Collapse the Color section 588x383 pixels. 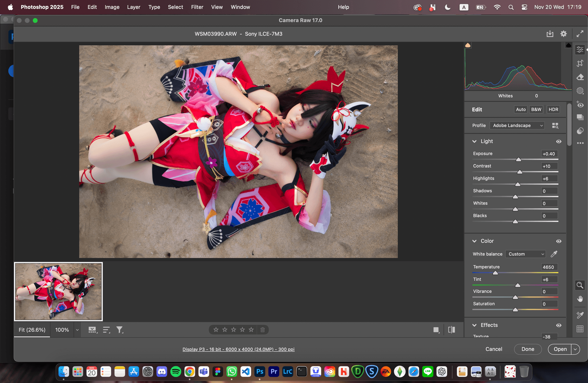[x=474, y=241]
